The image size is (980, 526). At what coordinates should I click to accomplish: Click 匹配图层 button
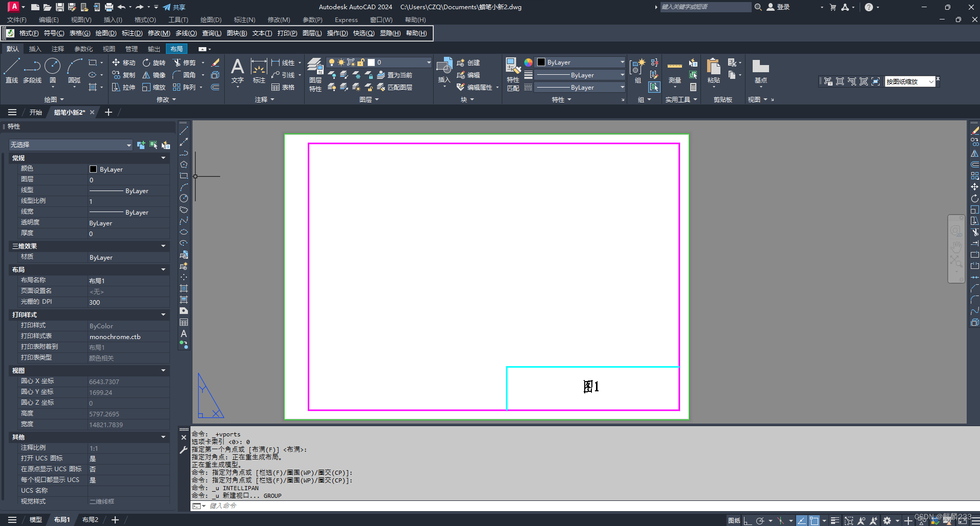coord(395,87)
